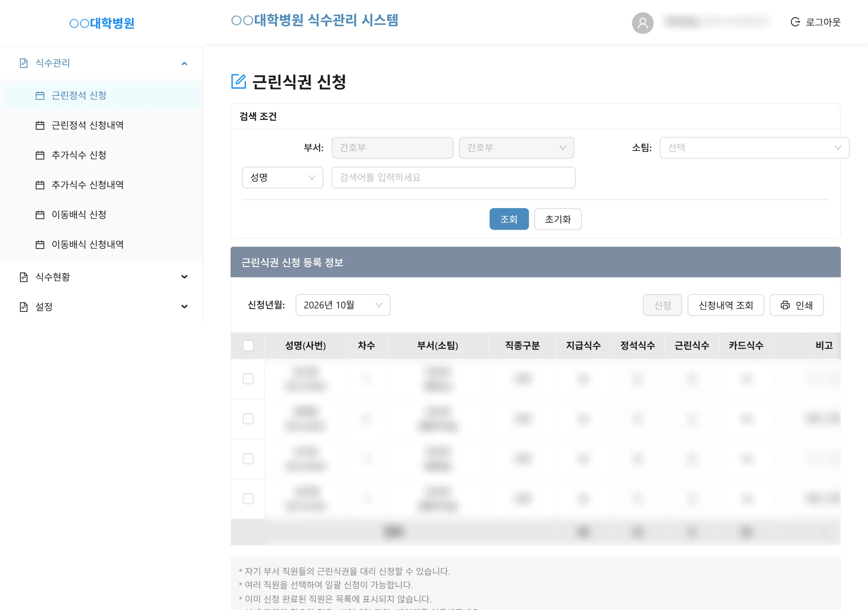Click calendar icon beside 추가식수 신청내역

click(x=40, y=185)
